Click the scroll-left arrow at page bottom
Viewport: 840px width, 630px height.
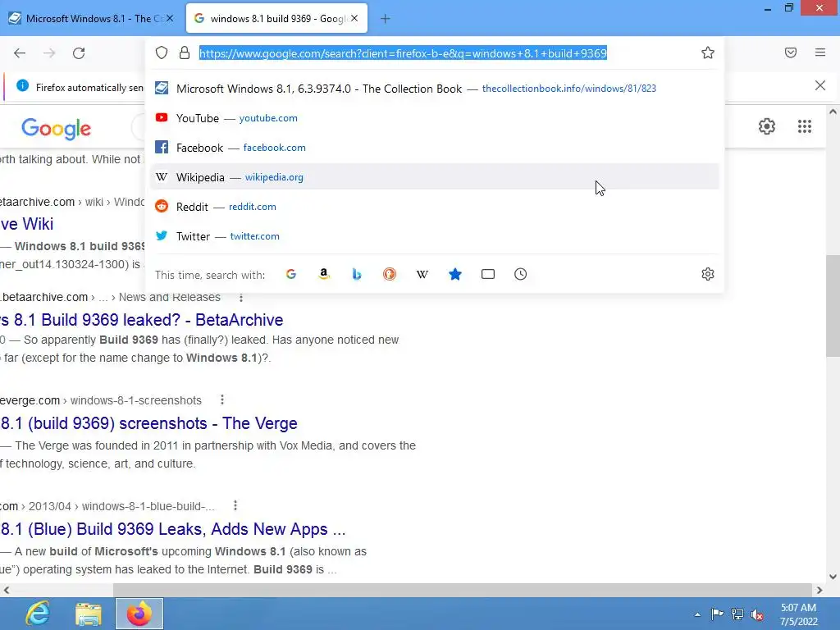point(7,590)
